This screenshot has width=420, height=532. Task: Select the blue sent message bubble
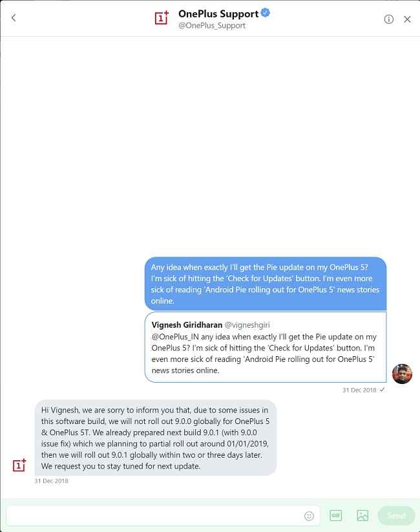[x=266, y=284]
